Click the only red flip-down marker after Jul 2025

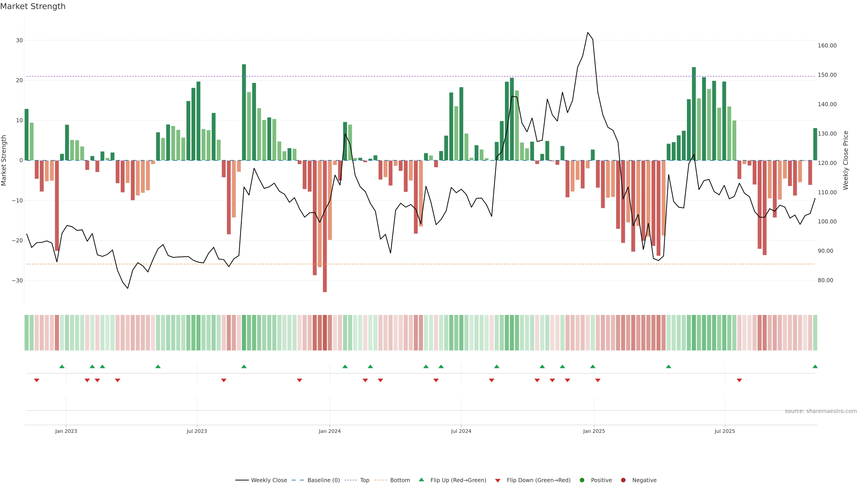pyautogui.click(x=739, y=380)
